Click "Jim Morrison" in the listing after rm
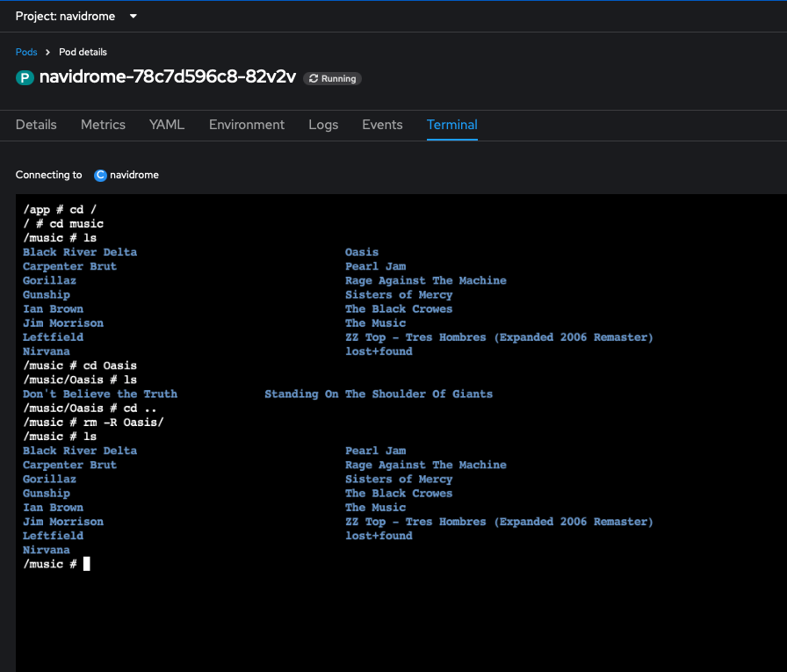This screenshot has width=787, height=672. pos(63,522)
